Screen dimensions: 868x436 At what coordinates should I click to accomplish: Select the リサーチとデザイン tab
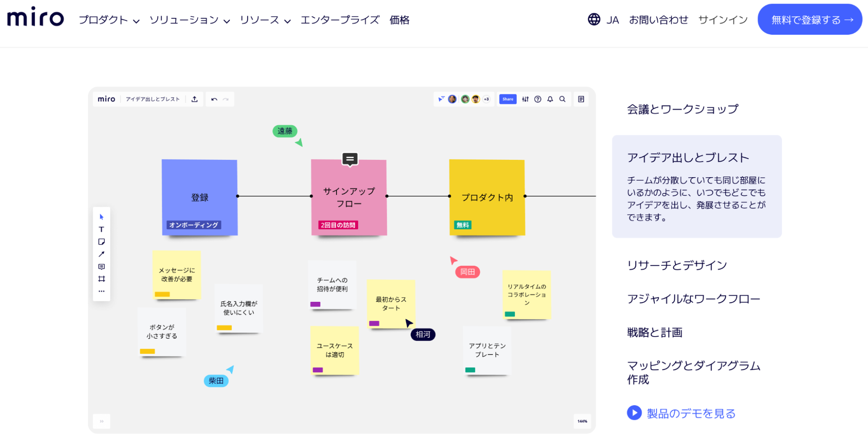tap(677, 265)
